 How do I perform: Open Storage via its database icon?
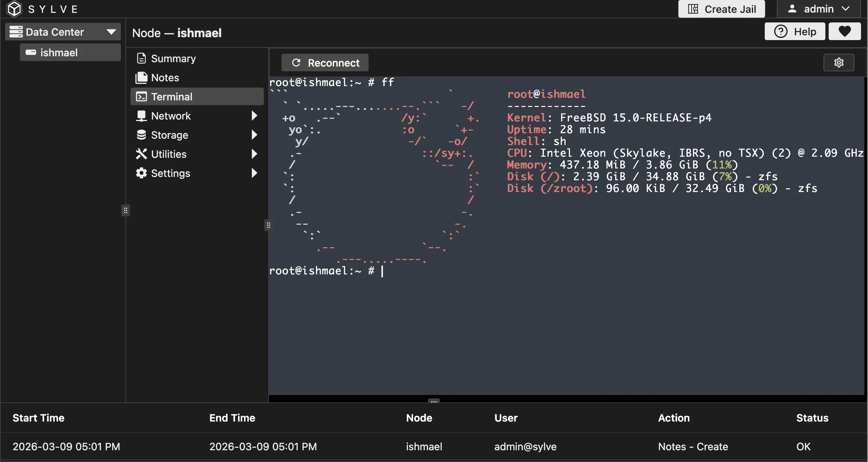(x=141, y=135)
